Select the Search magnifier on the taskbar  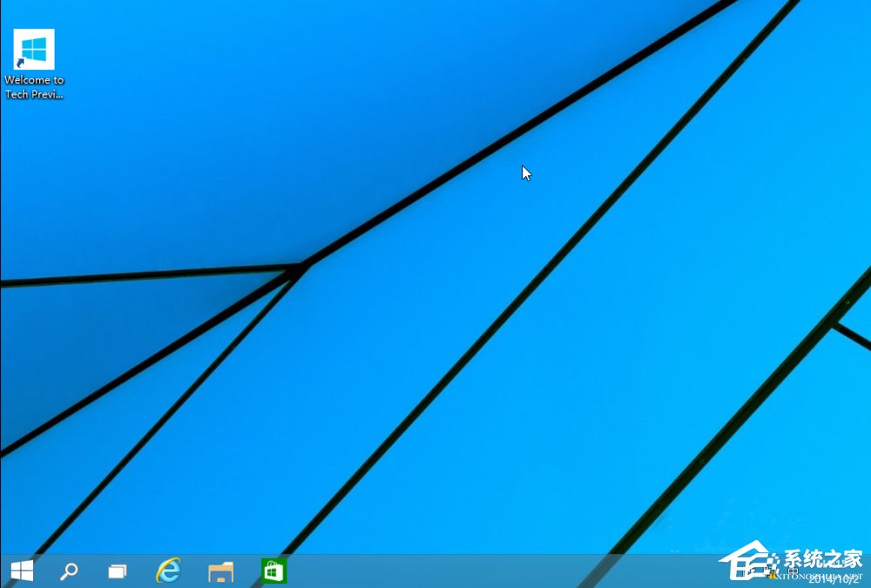click(68, 571)
